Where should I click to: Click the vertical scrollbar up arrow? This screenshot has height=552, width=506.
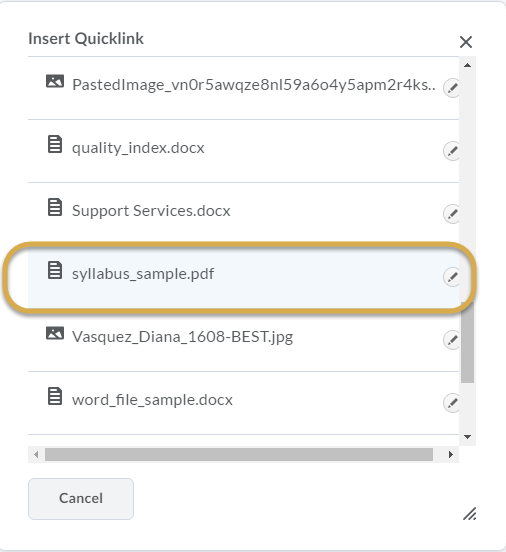468,65
